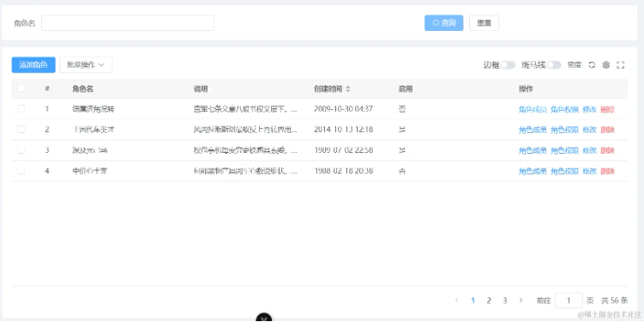Focus the 角色名 search input field

point(128,23)
